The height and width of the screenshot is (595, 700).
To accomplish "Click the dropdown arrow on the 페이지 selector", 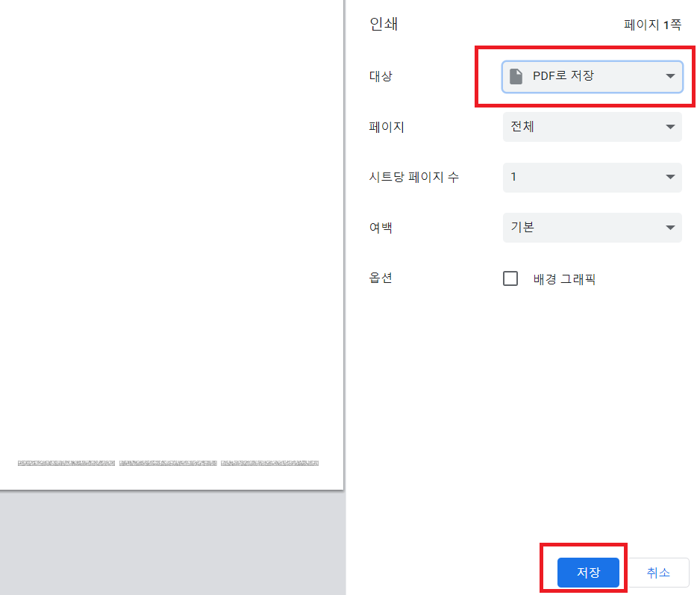I will (x=671, y=127).
